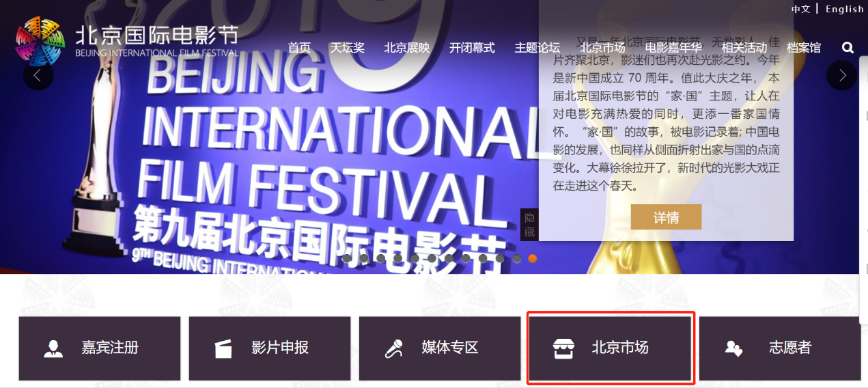The image size is (868, 388).
Task: Open 档案馆 in the navigation
Action: point(804,48)
